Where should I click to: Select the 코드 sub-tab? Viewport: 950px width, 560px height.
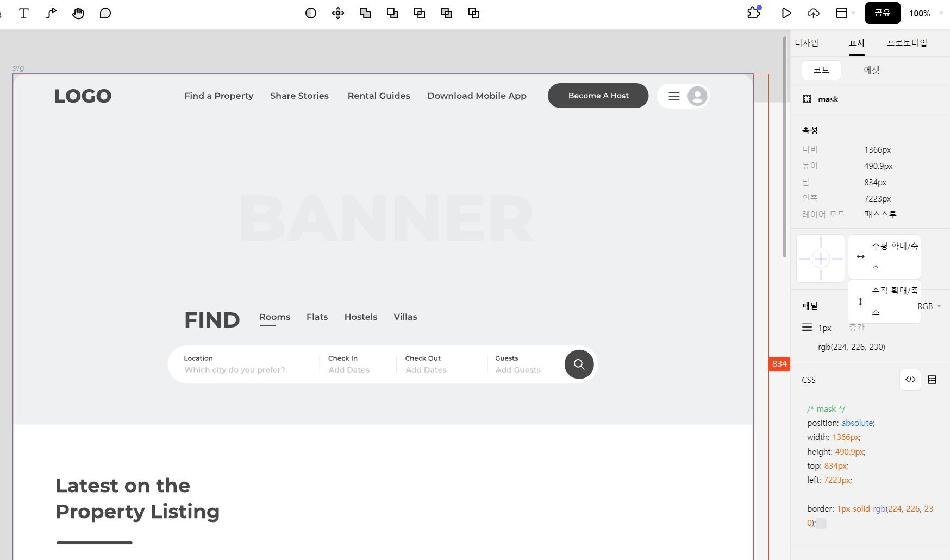point(821,70)
